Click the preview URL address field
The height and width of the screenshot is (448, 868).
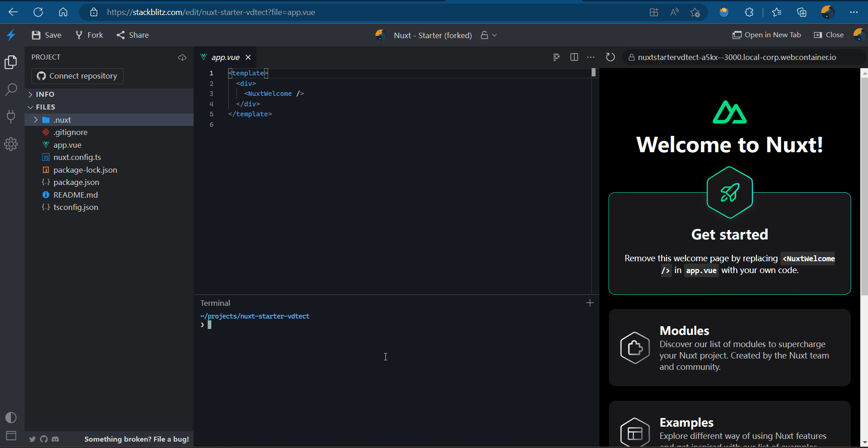click(743, 57)
